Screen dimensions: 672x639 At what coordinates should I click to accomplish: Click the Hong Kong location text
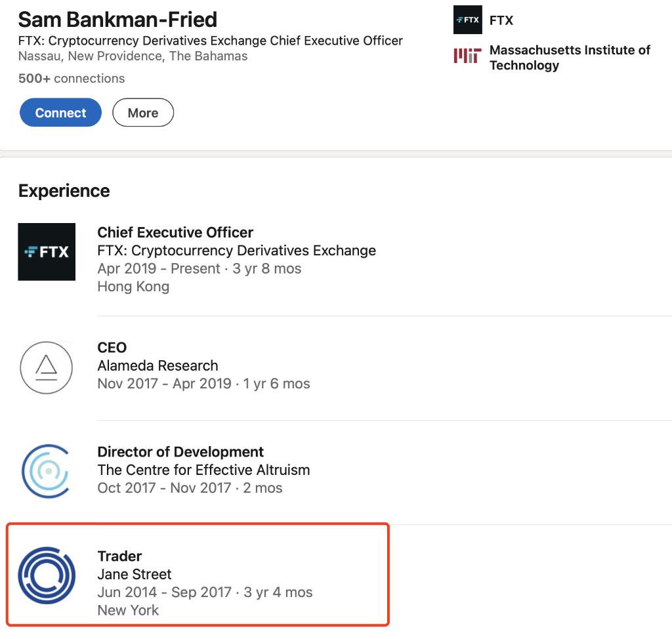(133, 286)
